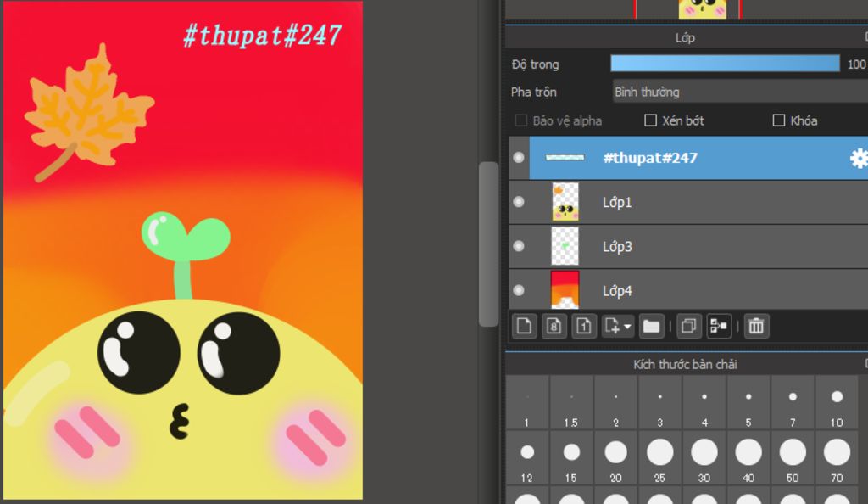The width and height of the screenshot is (868, 504).
Task: Click the canvas vertical scrollbar handle
Action: point(488,244)
